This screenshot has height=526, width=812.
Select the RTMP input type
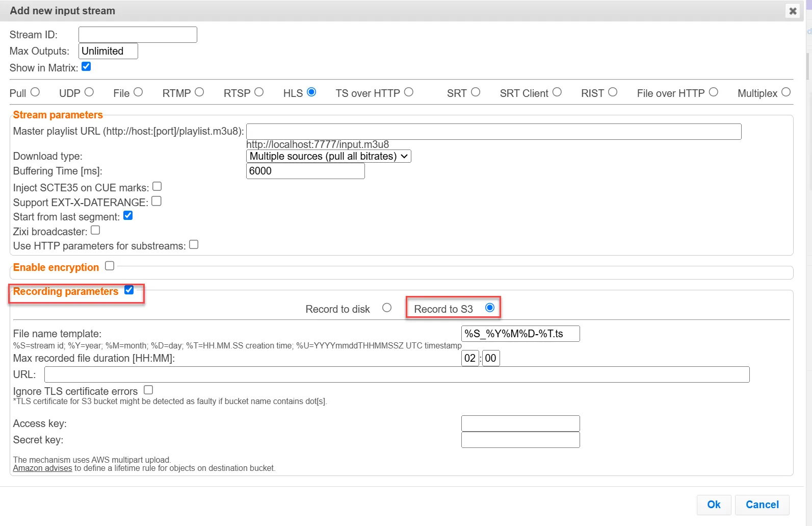coord(199,92)
